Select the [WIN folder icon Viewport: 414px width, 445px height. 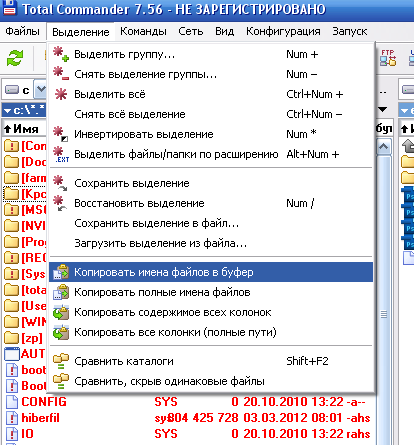click(11, 322)
